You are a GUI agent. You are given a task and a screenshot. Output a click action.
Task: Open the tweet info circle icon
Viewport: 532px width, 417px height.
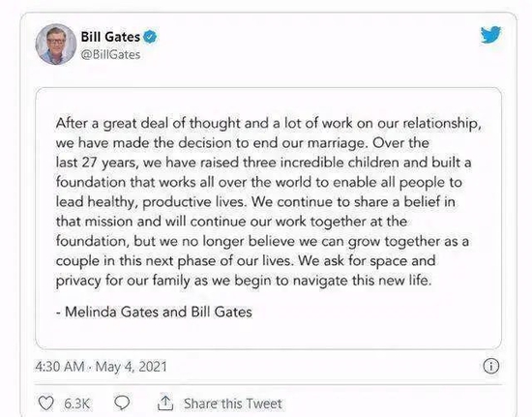(490, 366)
